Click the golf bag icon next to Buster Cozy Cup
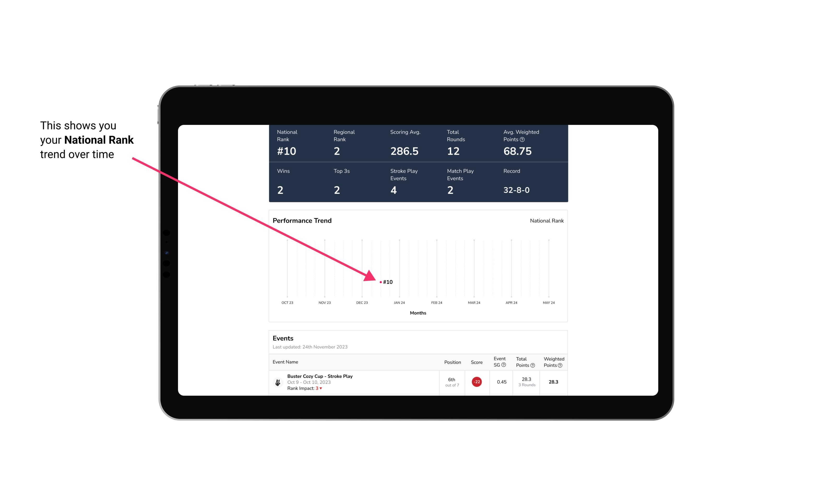Screen dimensions: 830x504 pos(278,381)
